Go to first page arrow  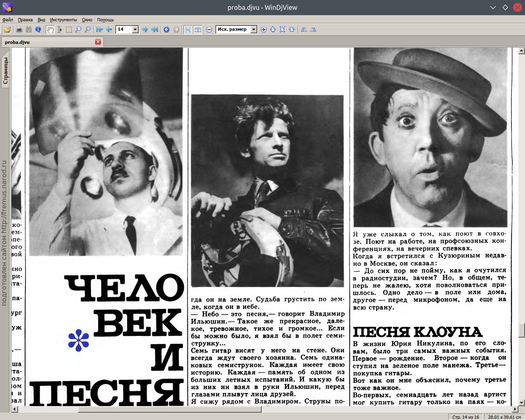coord(100,30)
